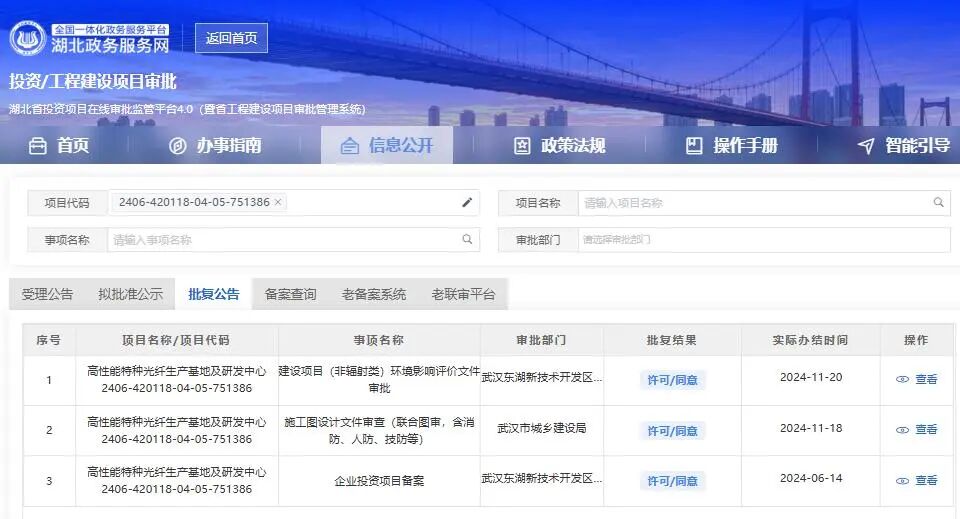Switch to the 批复公告 tab
960x519 pixels.
point(214,294)
